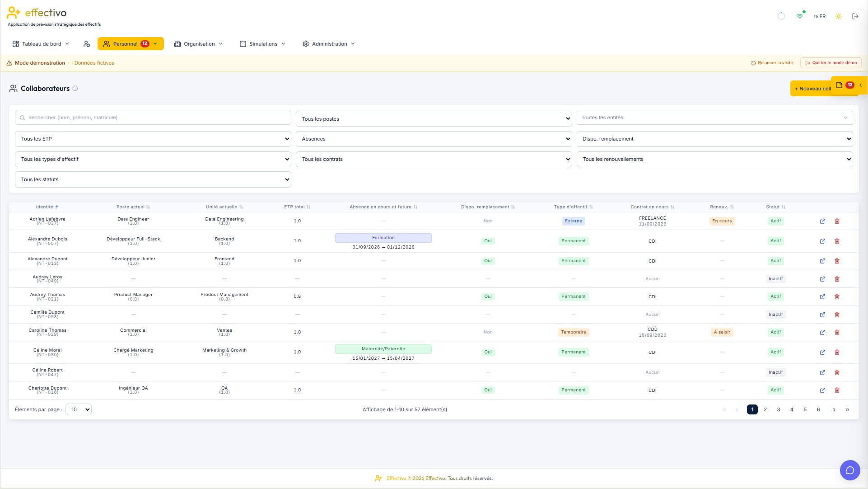Jump to the last page arrow
Viewport: 868px width, 489px height.
[x=847, y=409]
